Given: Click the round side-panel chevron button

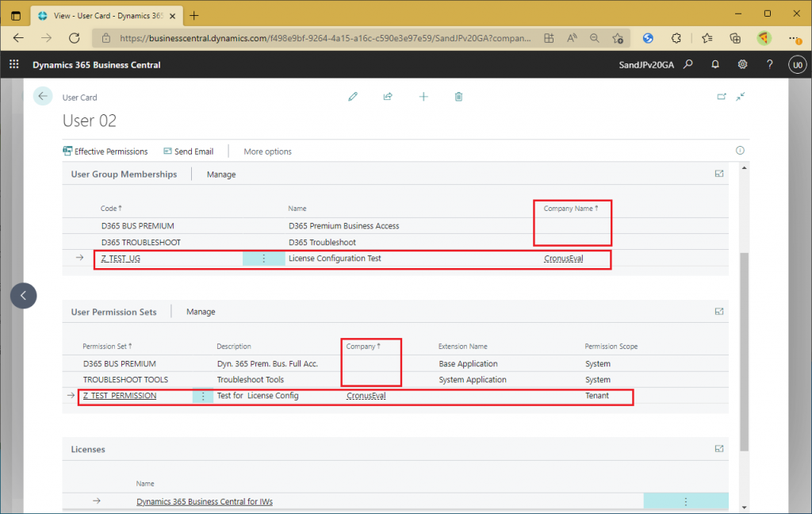Looking at the screenshot, I should (23, 295).
